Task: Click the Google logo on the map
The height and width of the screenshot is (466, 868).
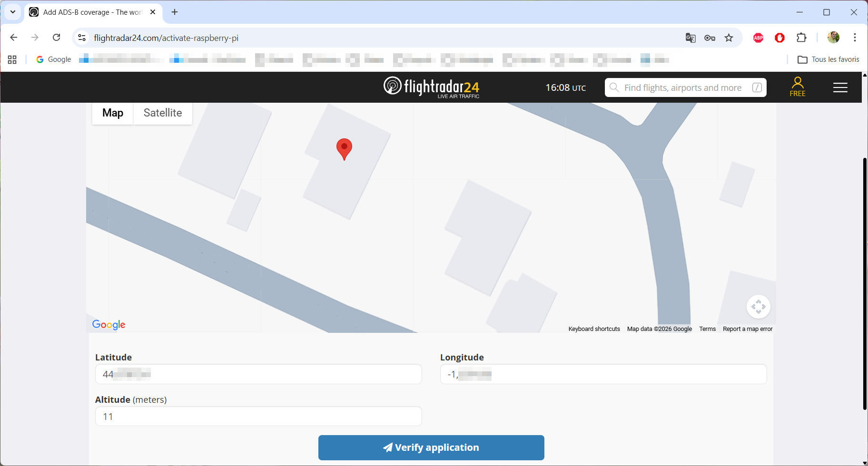Action: [108, 324]
